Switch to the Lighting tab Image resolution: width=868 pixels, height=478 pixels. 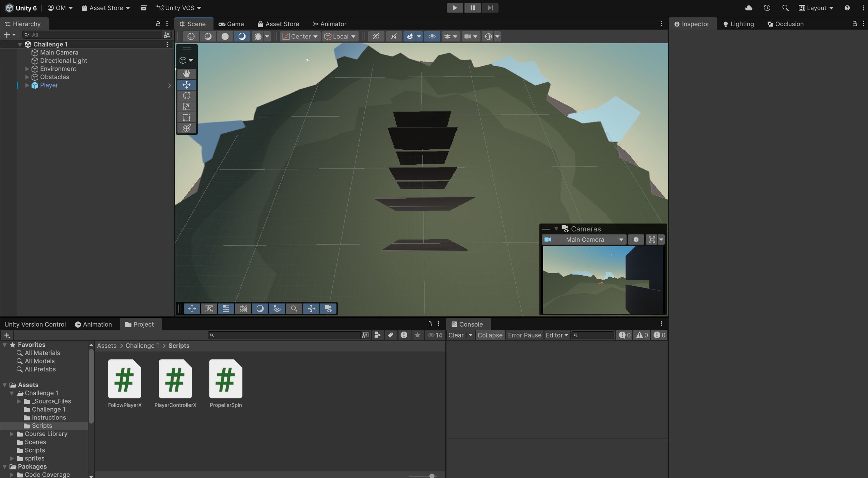point(738,24)
